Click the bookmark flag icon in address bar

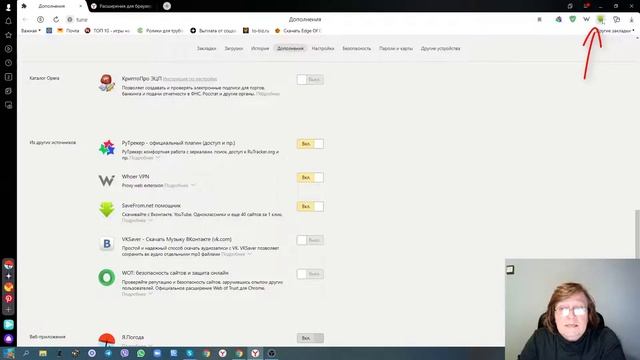[539, 20]
